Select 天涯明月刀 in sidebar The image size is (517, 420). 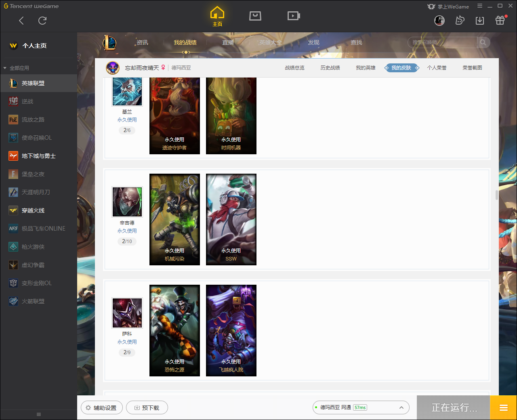click(38, 192)
